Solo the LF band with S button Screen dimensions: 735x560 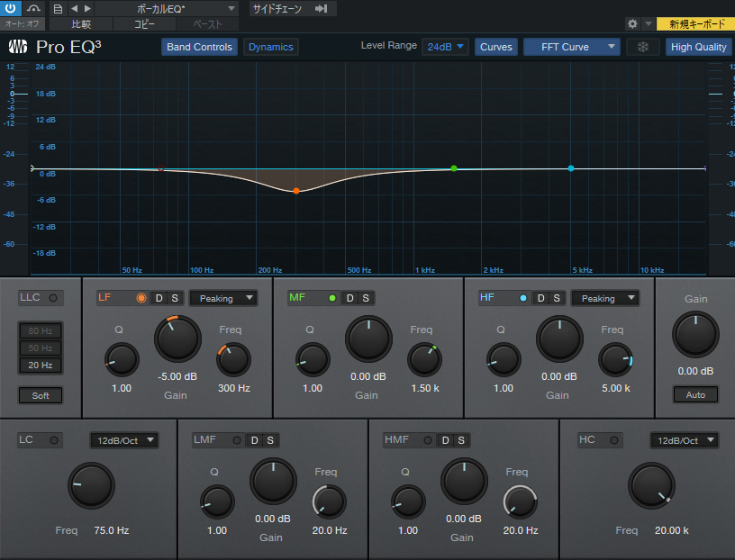[x=175, y=298]
